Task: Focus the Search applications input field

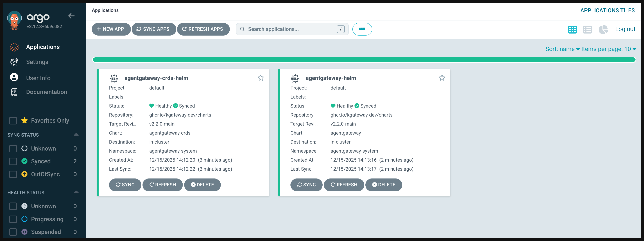Action: click(290, 29)
